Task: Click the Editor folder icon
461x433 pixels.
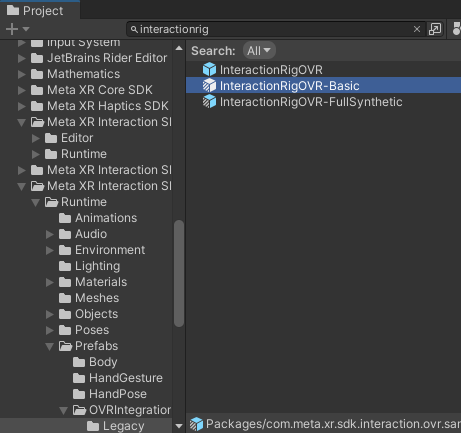Action: click(51, 138)
